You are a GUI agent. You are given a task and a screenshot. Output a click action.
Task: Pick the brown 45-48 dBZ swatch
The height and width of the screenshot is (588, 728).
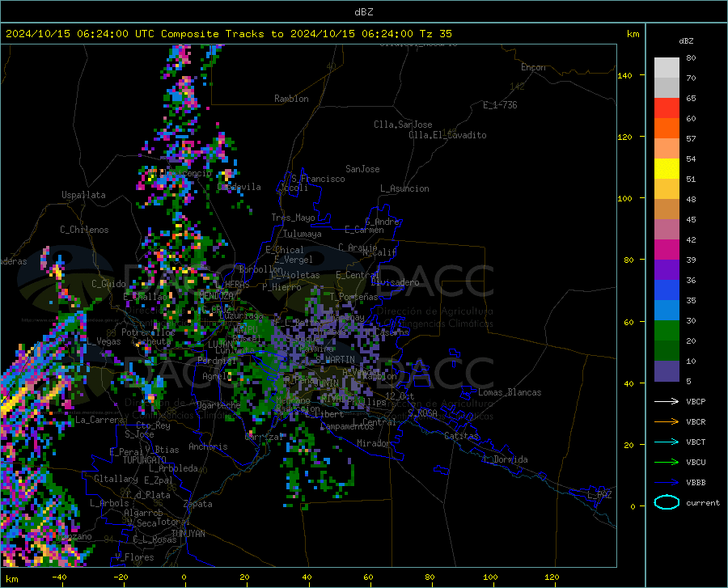coord(667,209)
